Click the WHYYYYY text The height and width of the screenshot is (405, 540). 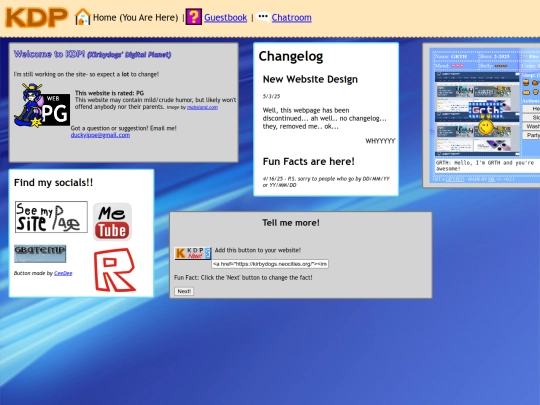380,141
